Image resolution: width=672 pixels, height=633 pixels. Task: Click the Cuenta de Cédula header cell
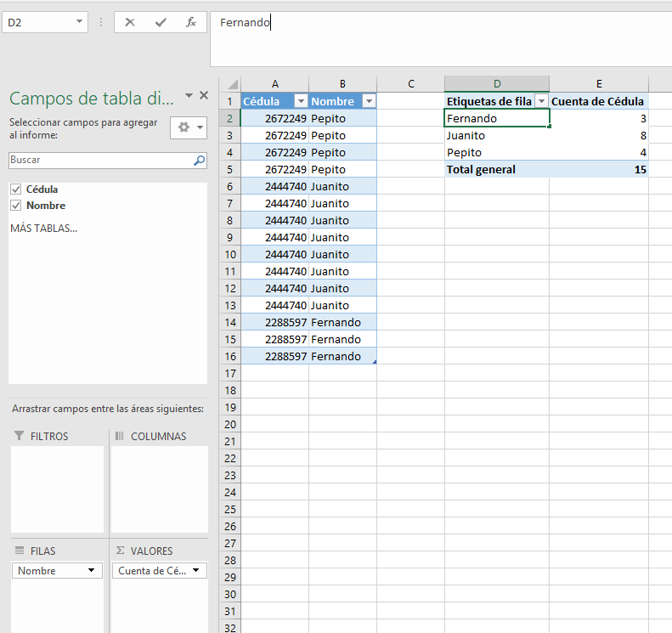click(x=599, y=101)
